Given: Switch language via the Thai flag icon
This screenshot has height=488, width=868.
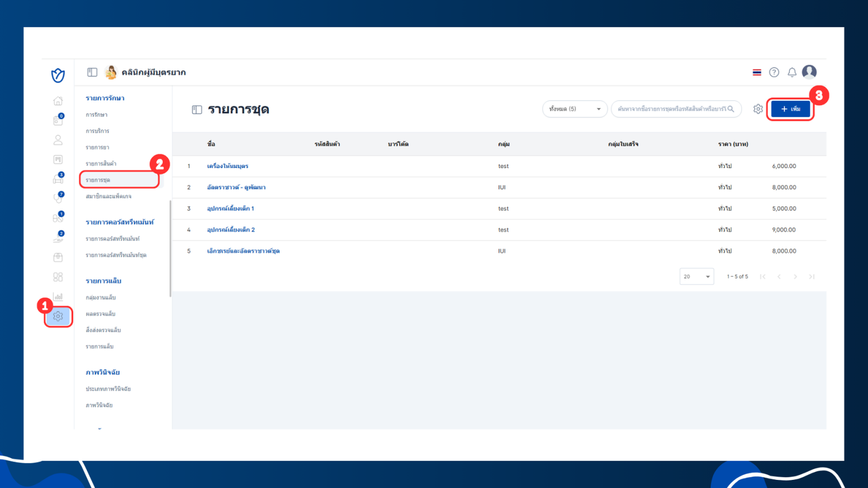Looking at the screenshot, I should coord(757,73).
